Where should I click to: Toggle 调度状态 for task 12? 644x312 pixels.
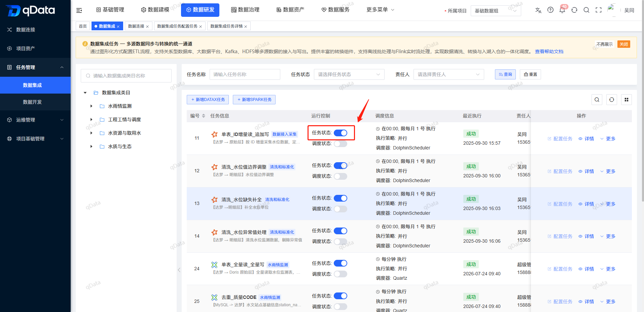click(x=341, y=176)
